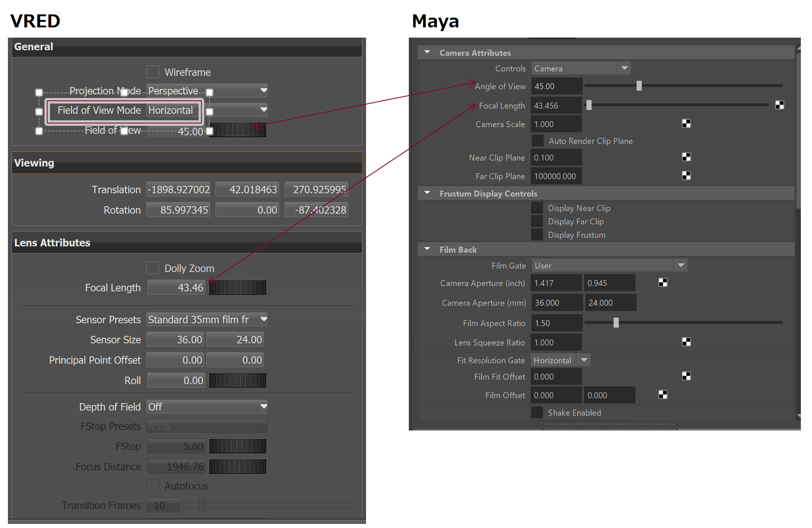Click the keyframe icon for Near Clip Plane
The image size is (812, 528).
686,157
